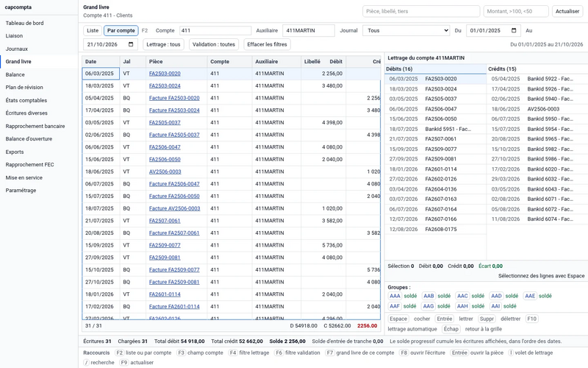Image resolution: width=588 pixels, height=368 pixels.
Task: Open Journaux in sidebar
Action: click(16, 49)
